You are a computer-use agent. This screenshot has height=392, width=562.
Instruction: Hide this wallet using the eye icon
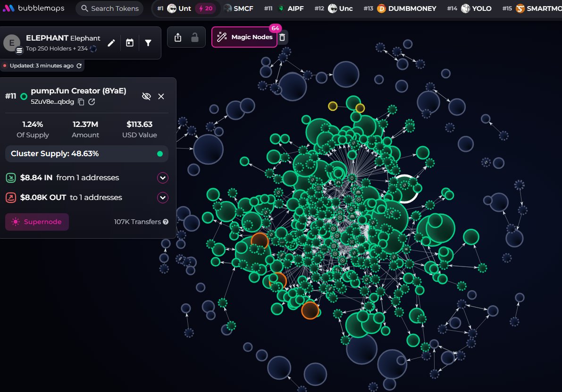tap(146, 96)
